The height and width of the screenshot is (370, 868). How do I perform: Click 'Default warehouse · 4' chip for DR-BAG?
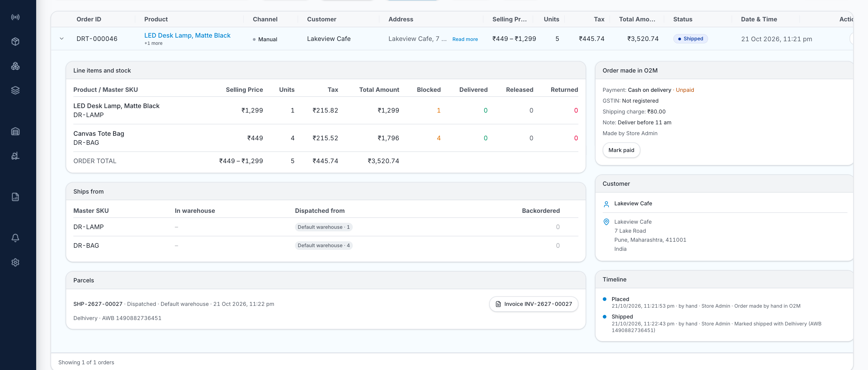pos(323,245)
